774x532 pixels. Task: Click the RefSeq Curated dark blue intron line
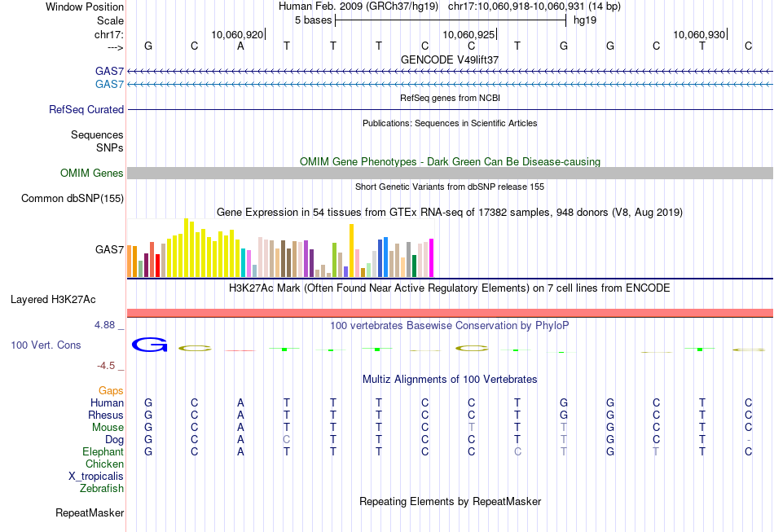[450, 109]
